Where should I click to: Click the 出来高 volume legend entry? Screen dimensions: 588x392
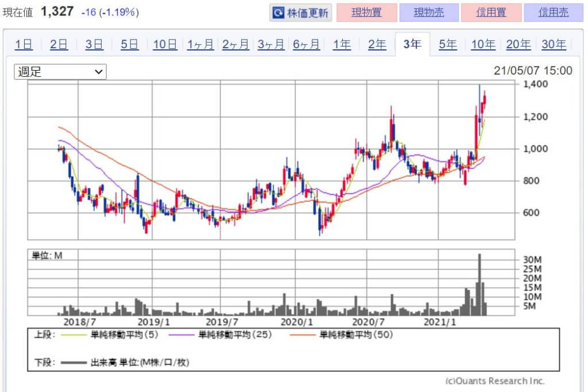tap(125, 362)
